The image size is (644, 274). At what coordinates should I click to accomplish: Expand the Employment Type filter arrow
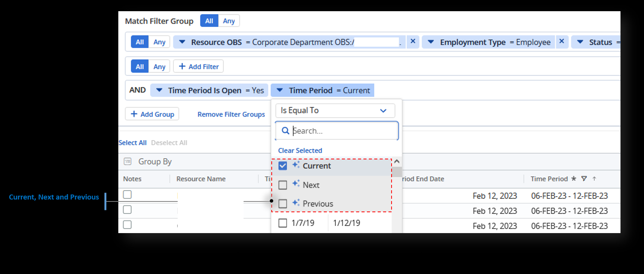(x=431, y=42)
